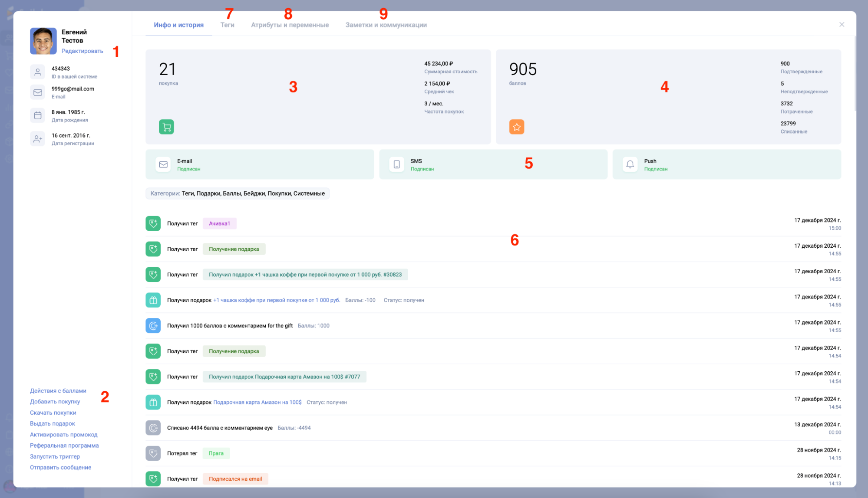Click the green shopping cart purchases icon
Image resolution: width=868 pixels, height=498 pixels.
(166, 127)
